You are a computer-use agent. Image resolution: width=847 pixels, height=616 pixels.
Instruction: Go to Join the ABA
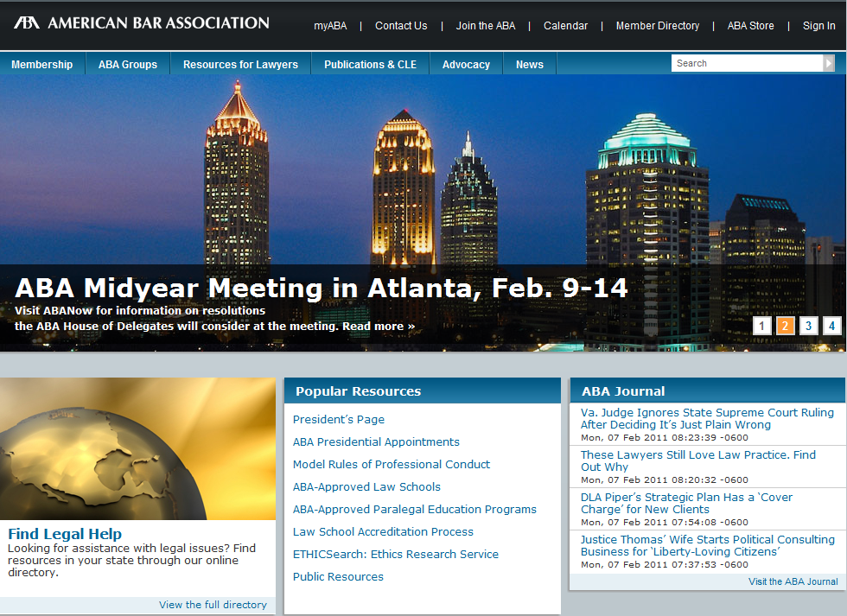tap(485, 26)
